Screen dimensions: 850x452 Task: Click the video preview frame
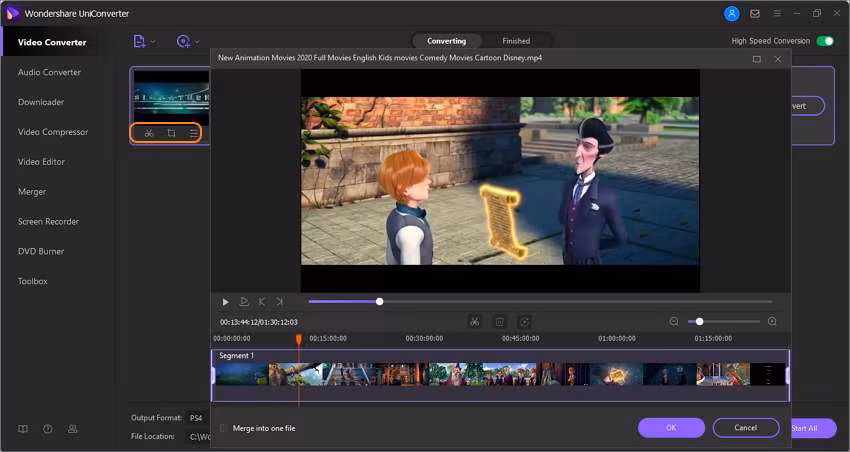point(500,180)
